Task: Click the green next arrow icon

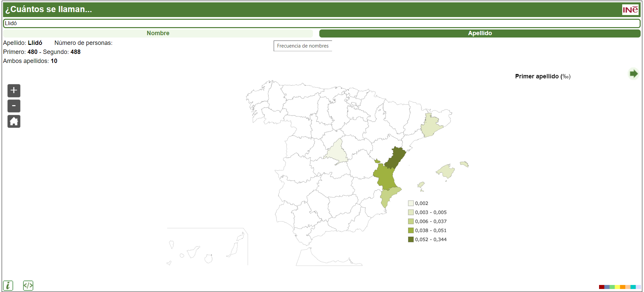Action: [633, 74]
